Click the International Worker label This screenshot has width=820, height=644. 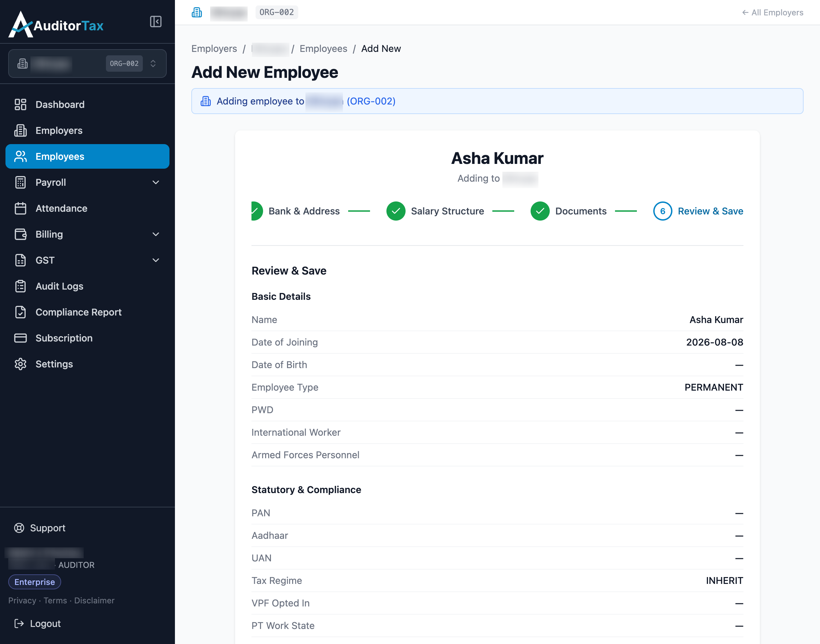pos(296,432)
